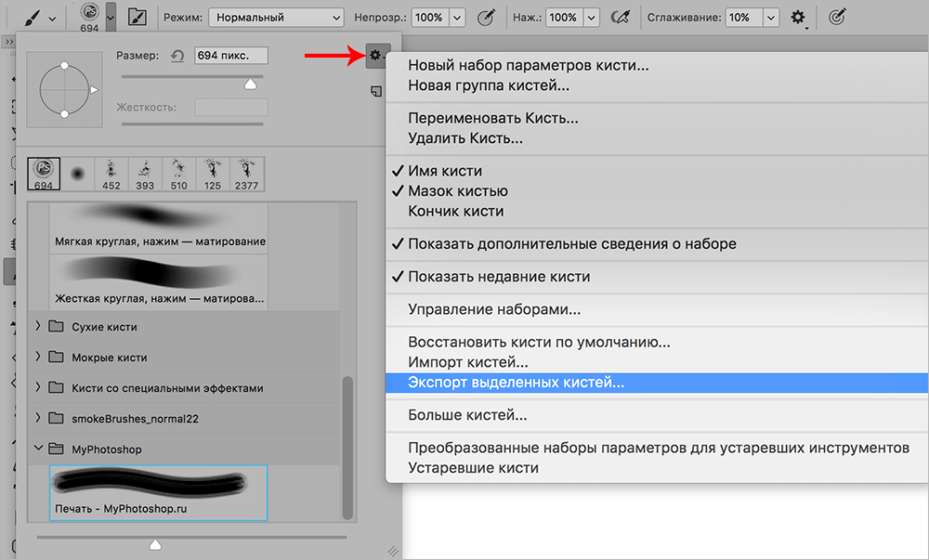The width and height of the screenshot is (929, 560).
Task: Click the Brush tool icon in options bar
Action: pos(32,17)
